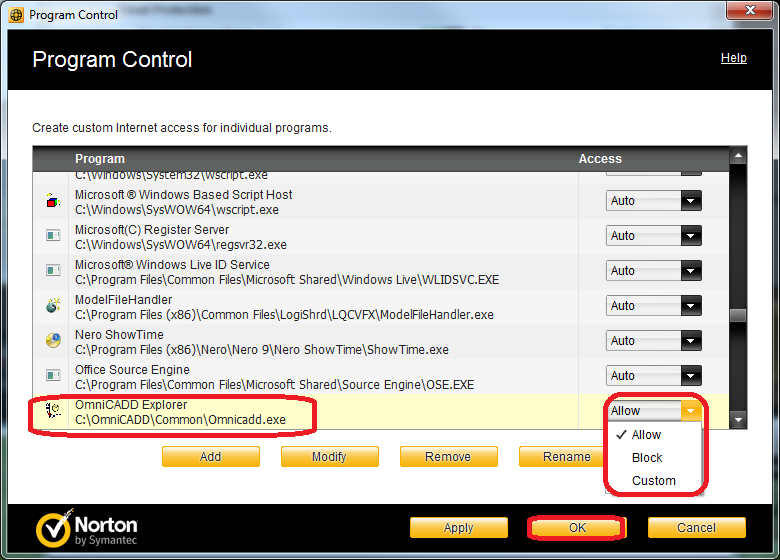Select the 'OmniCADD Explorer' row text
780x560 pixels.
(x=131, y=405)
